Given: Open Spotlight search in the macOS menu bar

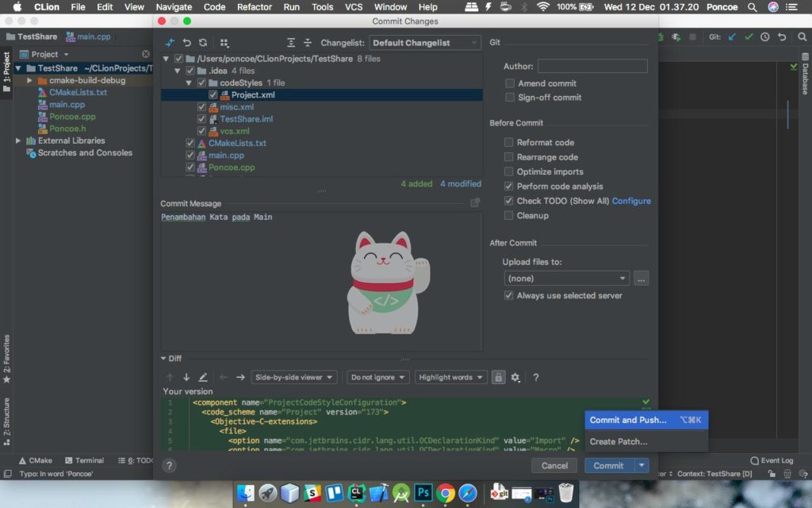Looking at the screenshot, I should coord(752,6).
